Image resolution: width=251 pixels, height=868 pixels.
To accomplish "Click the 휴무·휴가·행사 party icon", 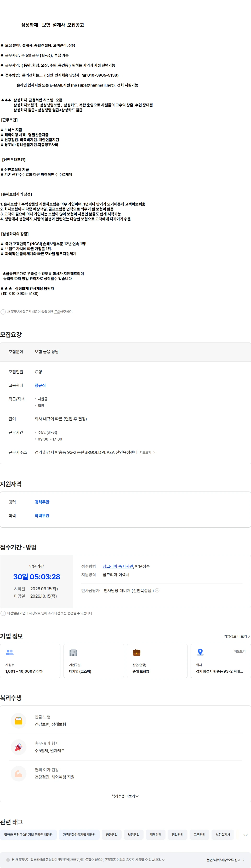I will (19, 747).
